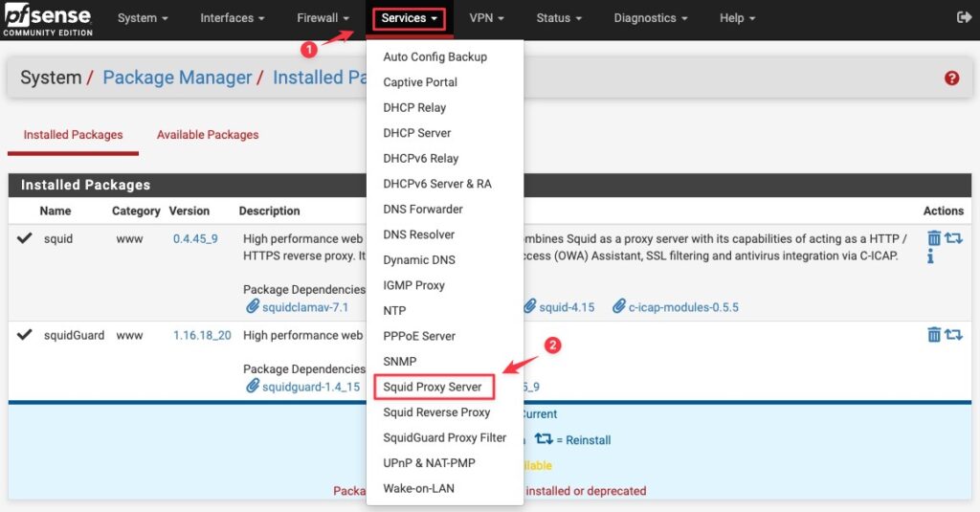Open the VPN dropdown menu

pyautogui.click(x=486, y=18)
